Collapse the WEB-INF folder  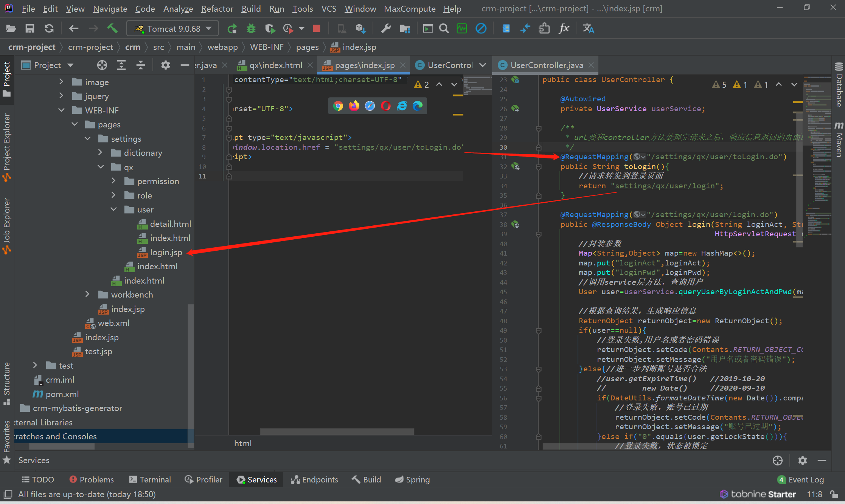point(61,110)
